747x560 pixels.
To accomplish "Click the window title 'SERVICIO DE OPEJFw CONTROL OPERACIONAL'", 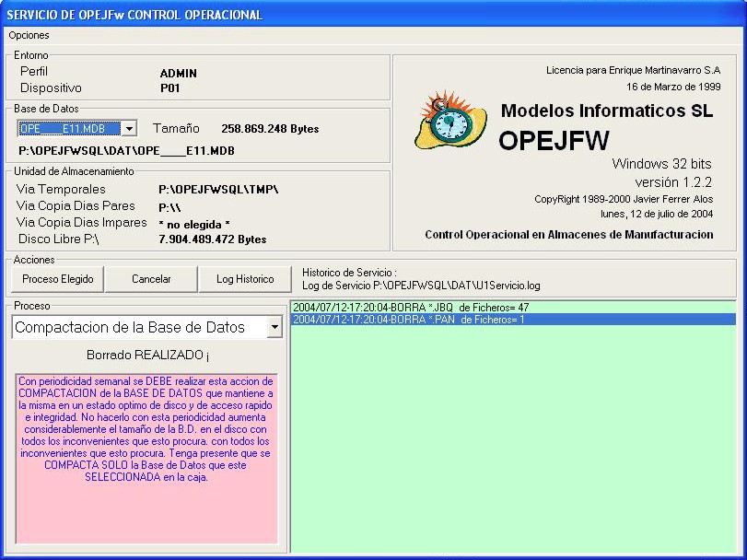I will [134, 15].
